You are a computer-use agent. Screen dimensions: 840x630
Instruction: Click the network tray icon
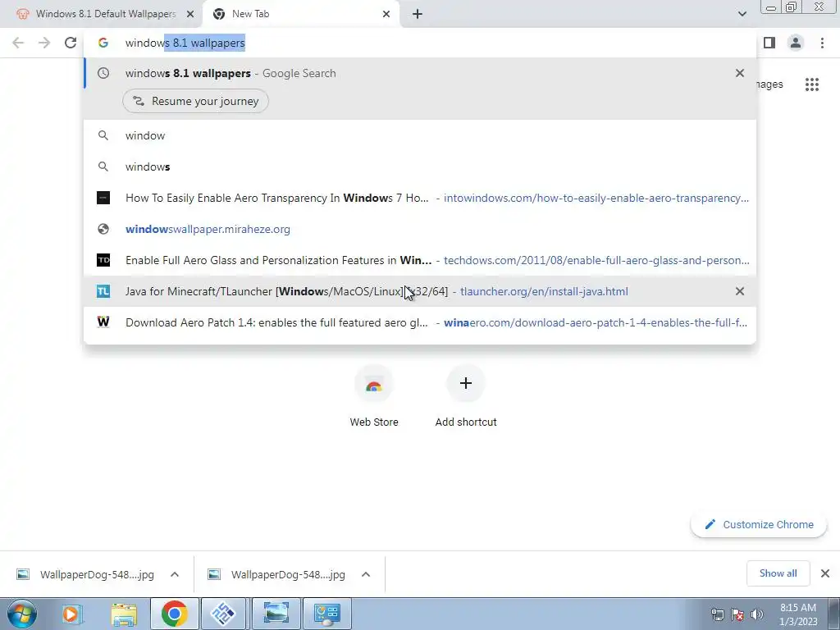pyautogui.click(x=717, y=614)
